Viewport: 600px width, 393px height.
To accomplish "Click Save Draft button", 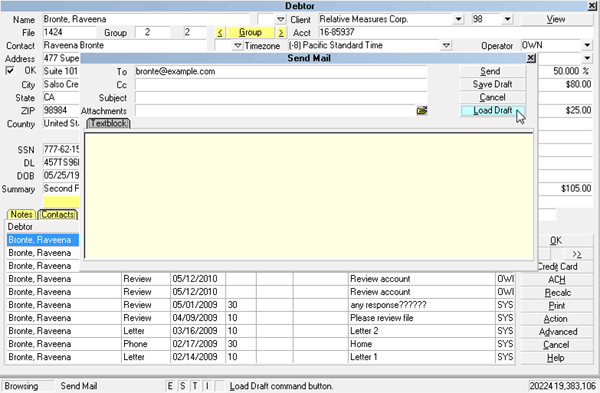I will (492, 84).
